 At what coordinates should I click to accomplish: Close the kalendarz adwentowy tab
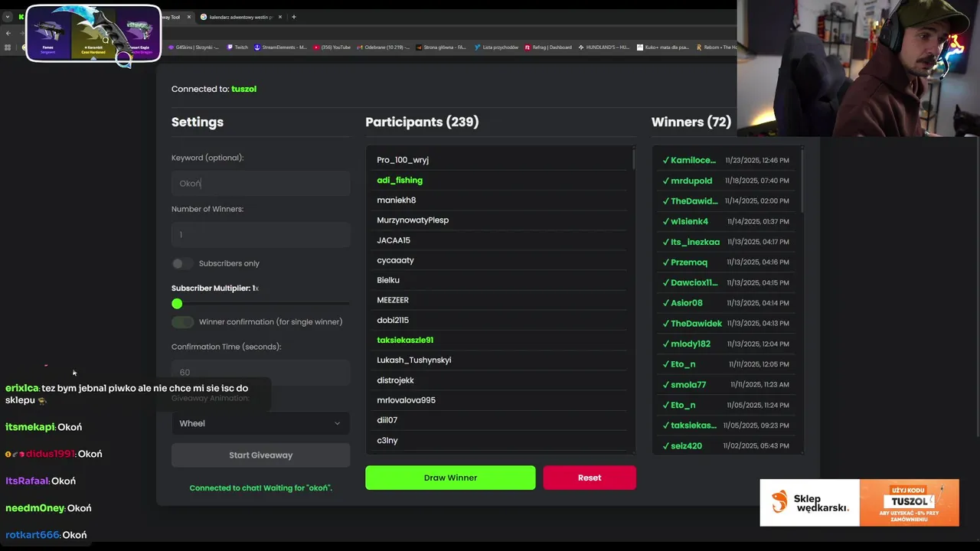point(279,17)
